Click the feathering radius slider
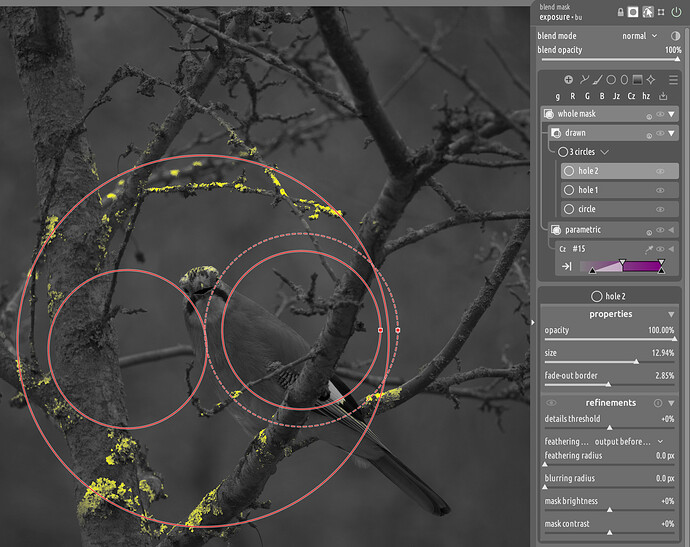Viewport: 690px width, 547px height. pyautogui.click(x=609, y=464)
